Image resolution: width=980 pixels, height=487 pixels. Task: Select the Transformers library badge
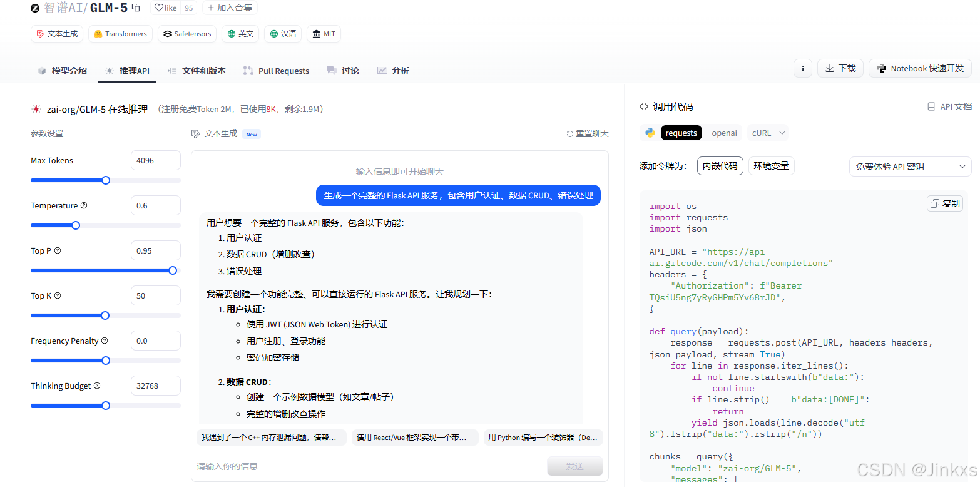tap(120, 34)
